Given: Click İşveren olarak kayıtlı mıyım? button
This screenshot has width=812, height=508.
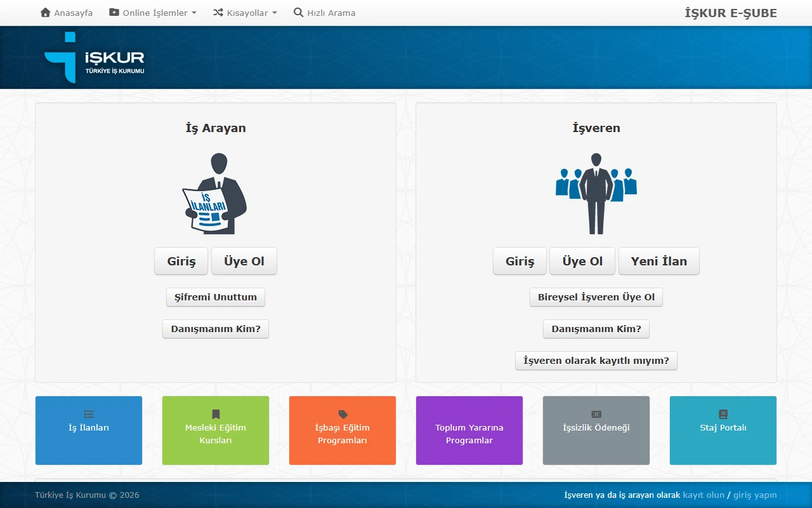Looking at the screenshot, I should pyautogui.click(x=596, y=361).
